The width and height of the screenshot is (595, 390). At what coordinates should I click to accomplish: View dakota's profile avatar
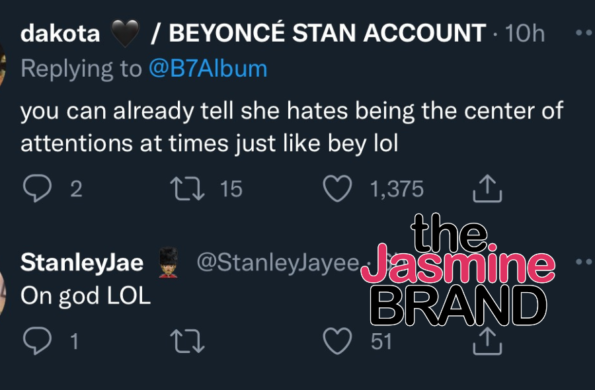pos(2,64)
